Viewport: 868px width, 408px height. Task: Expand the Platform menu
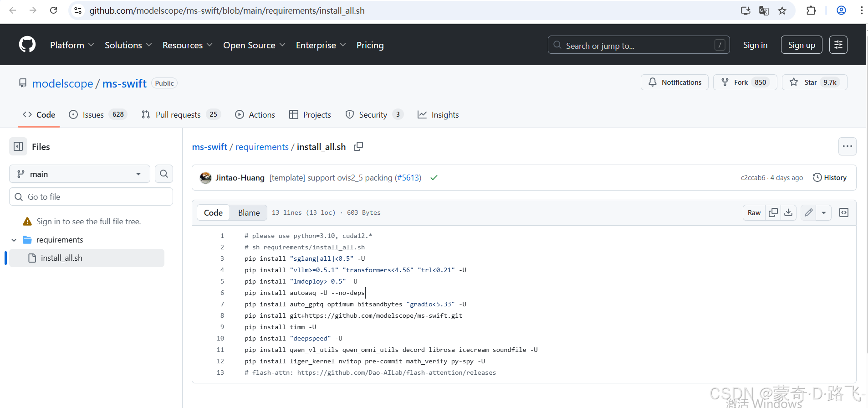coord(72,45)
